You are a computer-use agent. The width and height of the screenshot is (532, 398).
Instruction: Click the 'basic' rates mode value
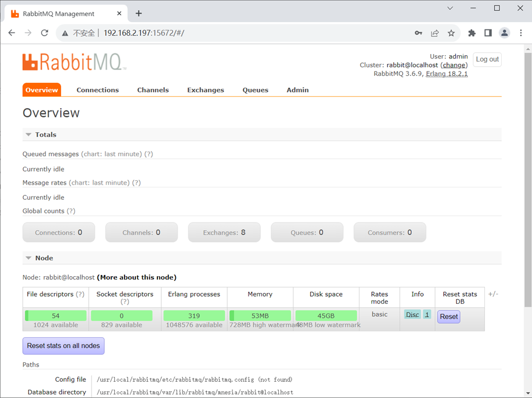coord(379,315)
